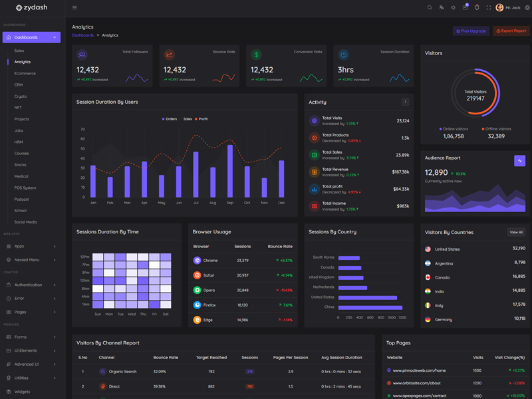Toggle light/dark theme mode

(x=453, y=8)
